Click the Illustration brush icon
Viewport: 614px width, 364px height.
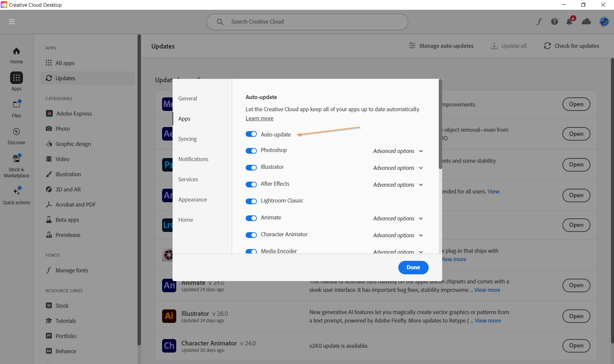[x=49, y=174]
